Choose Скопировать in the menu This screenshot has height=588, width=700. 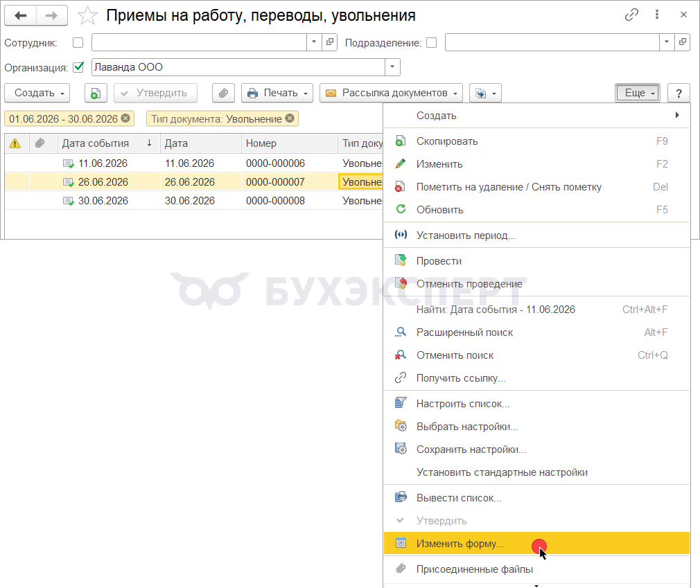tap(536, 141)
